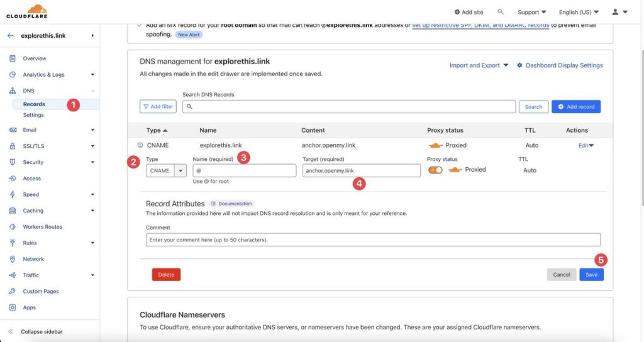This screenshot has width=644, height=342.
Task: Click the Custom Pages wrench icon
Action: 13,291
